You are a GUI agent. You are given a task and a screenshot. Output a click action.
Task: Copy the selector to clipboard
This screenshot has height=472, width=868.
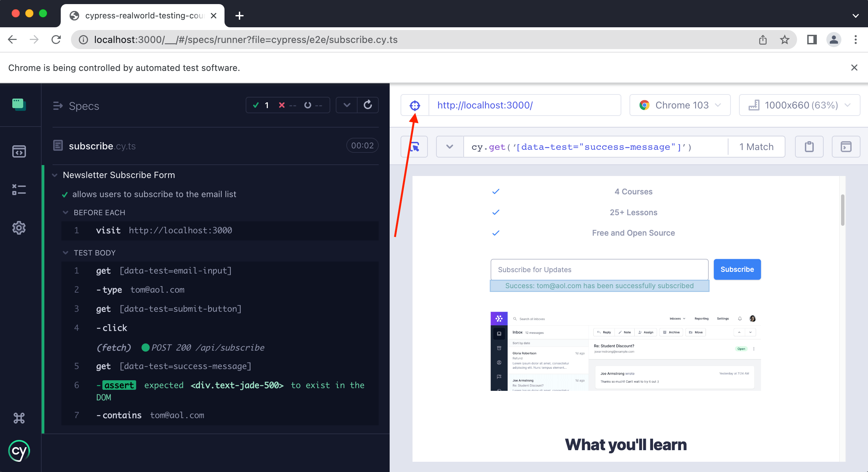[809, 147]
